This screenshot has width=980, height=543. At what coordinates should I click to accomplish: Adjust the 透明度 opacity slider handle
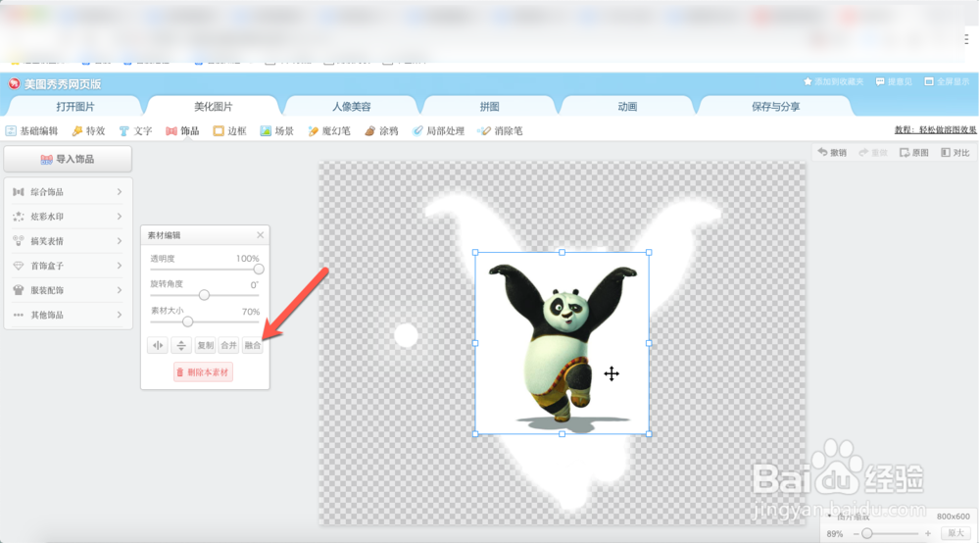258,270
